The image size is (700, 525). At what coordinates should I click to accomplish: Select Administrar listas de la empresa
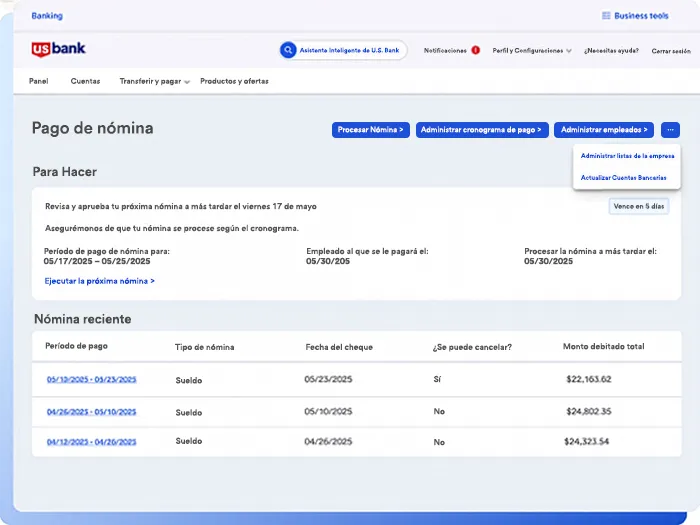click(x=627, y=156)
